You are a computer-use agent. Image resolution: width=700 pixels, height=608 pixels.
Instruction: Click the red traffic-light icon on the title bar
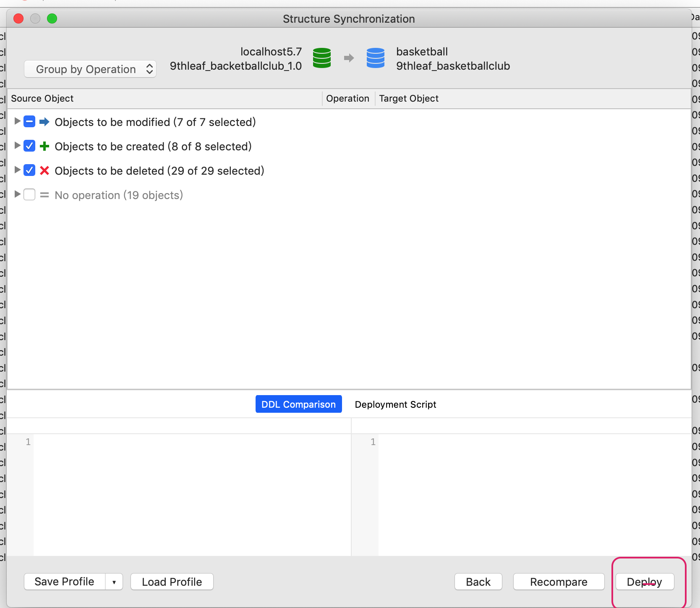(18, 18)
